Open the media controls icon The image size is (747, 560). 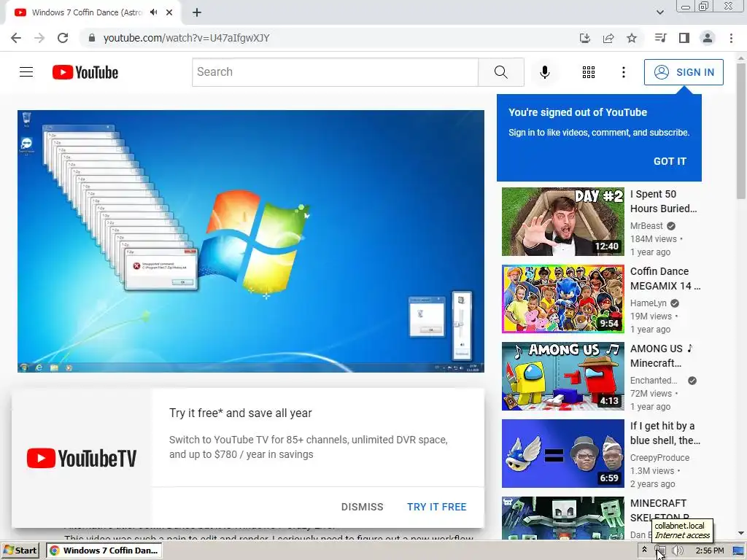pyautogui.click(x=660, y=38)
